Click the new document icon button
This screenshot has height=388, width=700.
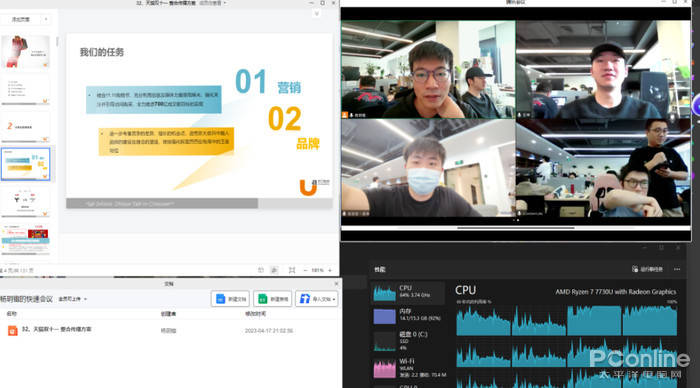click(x=230, y=299)
